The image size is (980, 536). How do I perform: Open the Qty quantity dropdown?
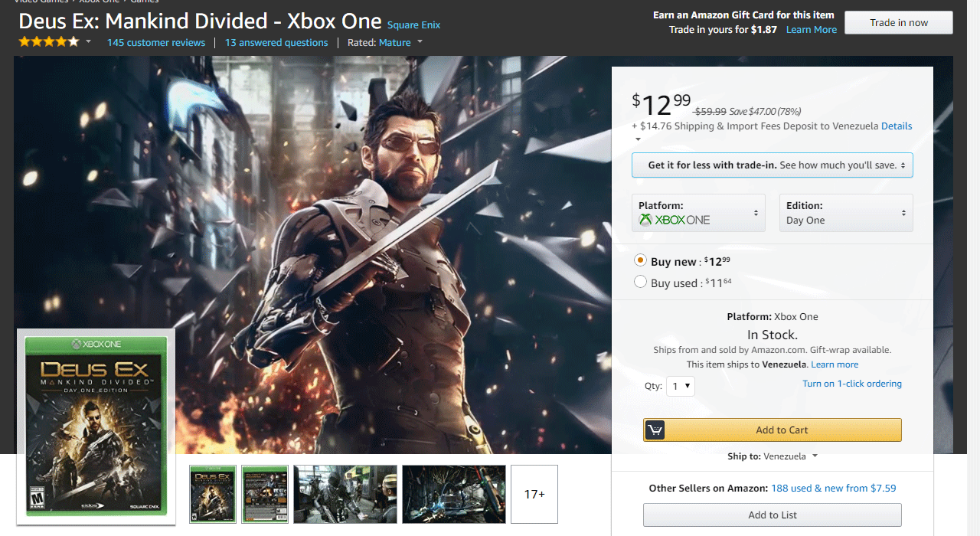click(x=681, y=387)
